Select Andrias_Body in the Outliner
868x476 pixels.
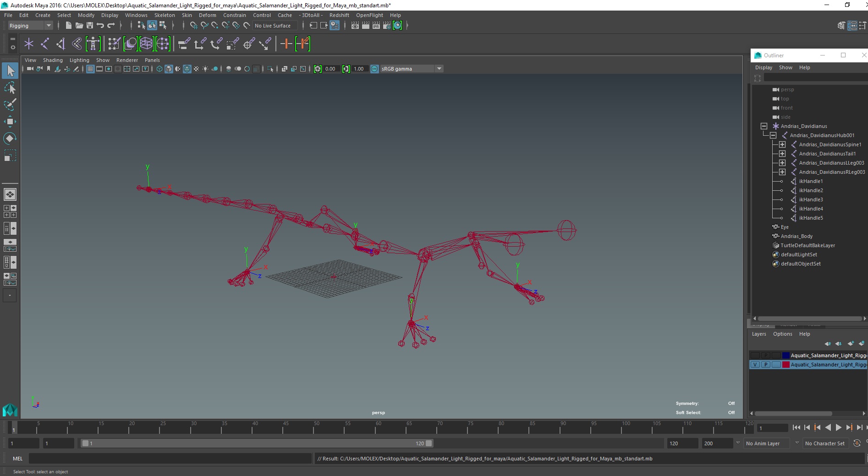pyautogui.click(x=797, y=236)
